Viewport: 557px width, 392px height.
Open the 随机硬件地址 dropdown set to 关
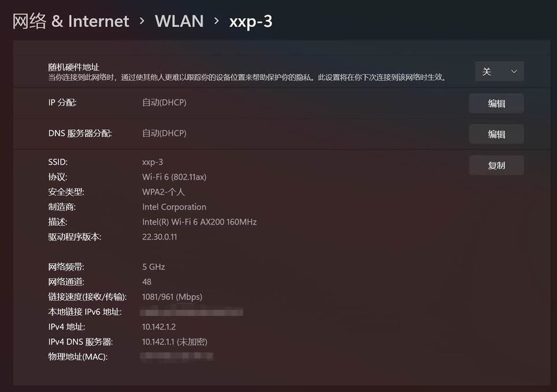(499, 71)
